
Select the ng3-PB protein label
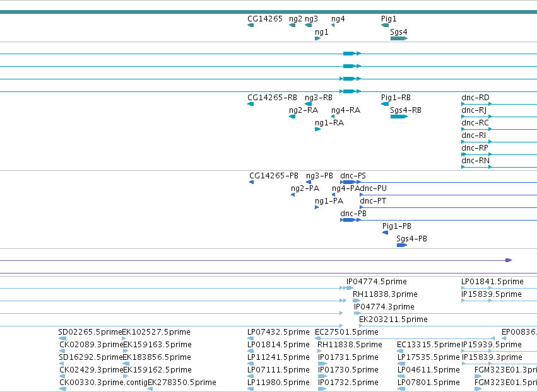click(319, 176)
